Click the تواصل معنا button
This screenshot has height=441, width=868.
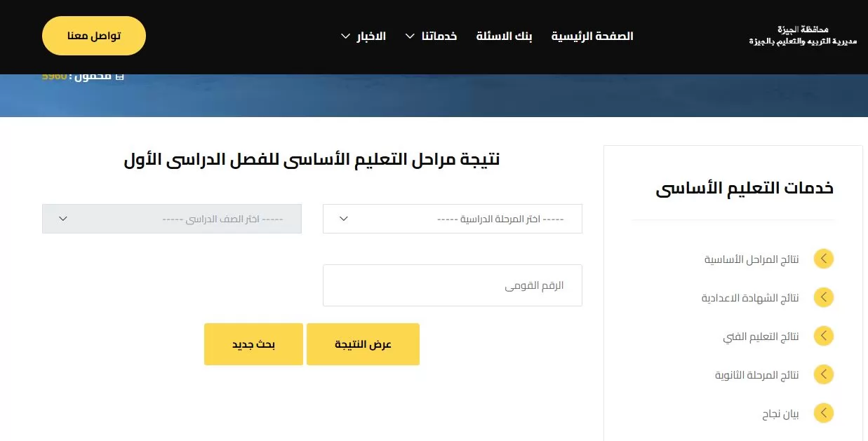click(93, 35)
